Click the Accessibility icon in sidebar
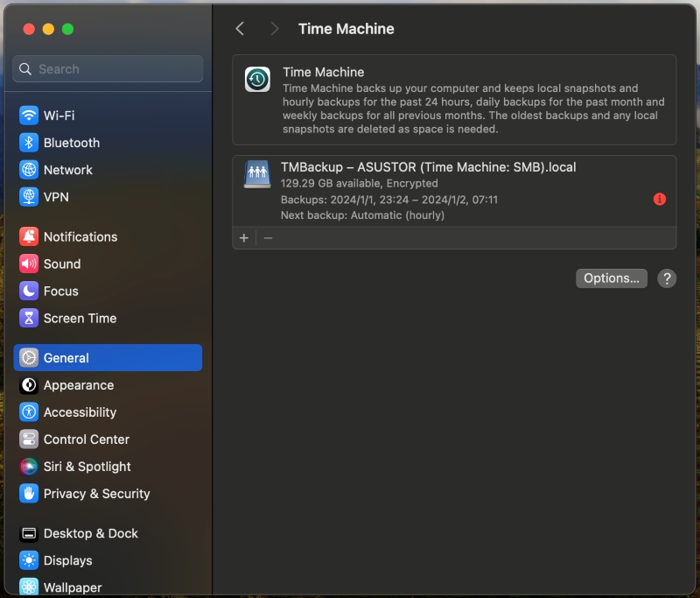Viewport: 700px width, 598px height. [29, 412]
